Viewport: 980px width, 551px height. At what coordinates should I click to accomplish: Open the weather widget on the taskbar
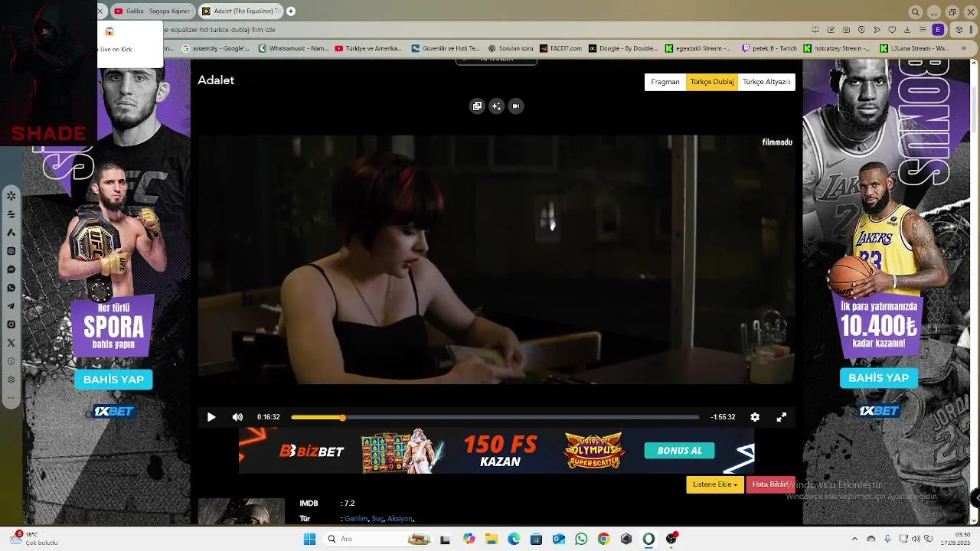34,539
